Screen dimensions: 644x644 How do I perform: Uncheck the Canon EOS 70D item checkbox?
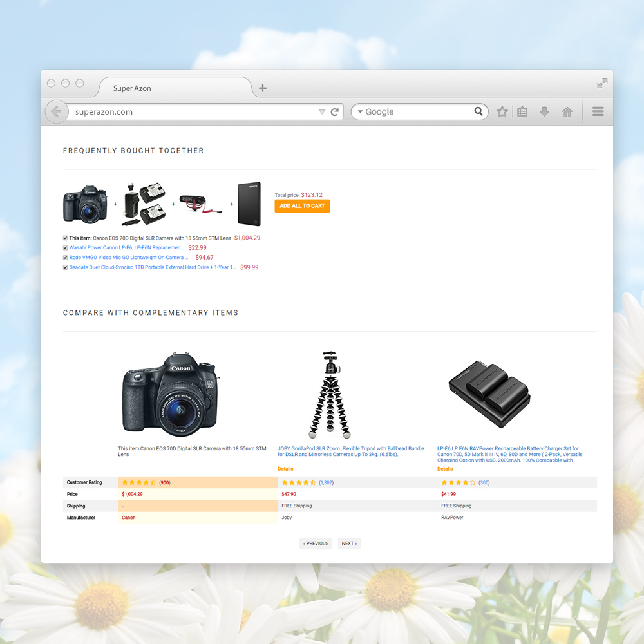pos(65,238)
